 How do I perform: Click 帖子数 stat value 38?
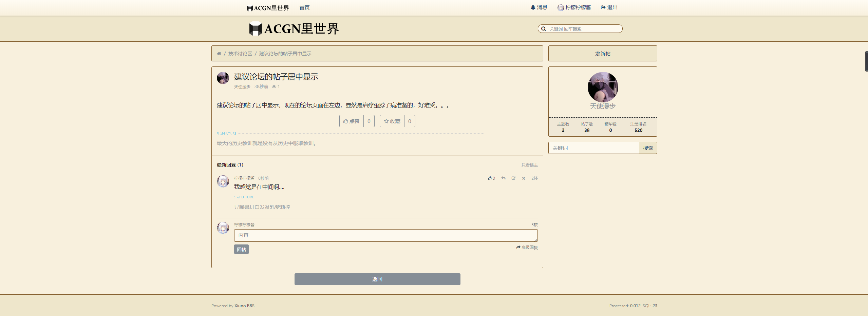pos(587,131)
